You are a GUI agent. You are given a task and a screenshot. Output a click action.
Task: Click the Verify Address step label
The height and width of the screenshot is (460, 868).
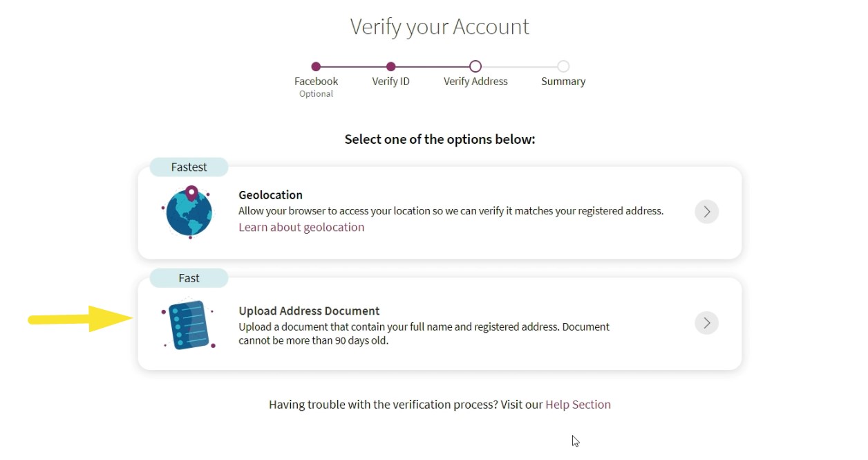coord(475,81)
